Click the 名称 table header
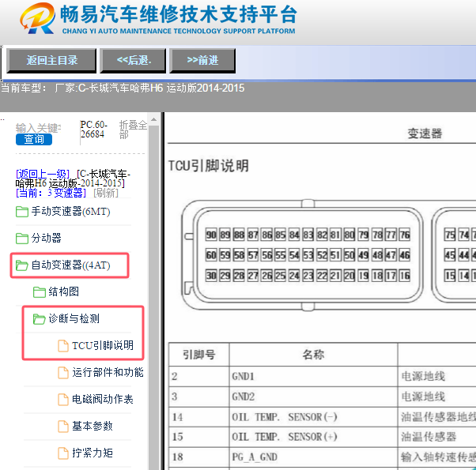The image size is (476, 470). pyautogui.click(x=313, y=355)
